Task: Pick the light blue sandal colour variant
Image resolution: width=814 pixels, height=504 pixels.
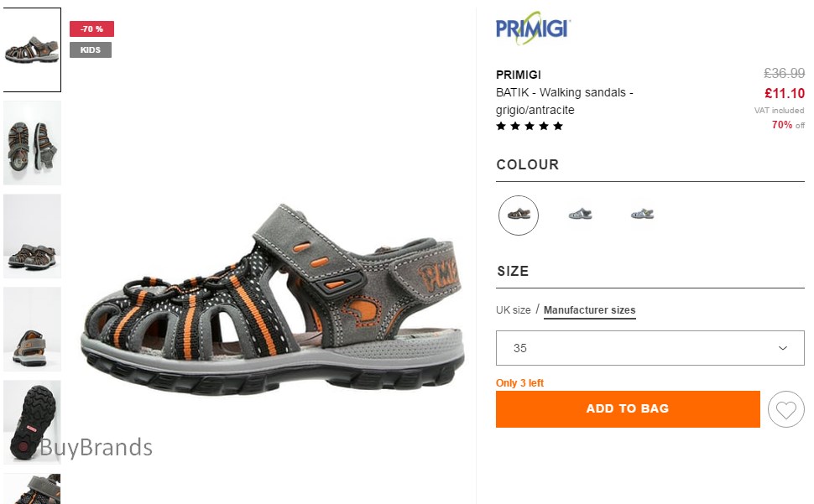Action: coord(642,214)
